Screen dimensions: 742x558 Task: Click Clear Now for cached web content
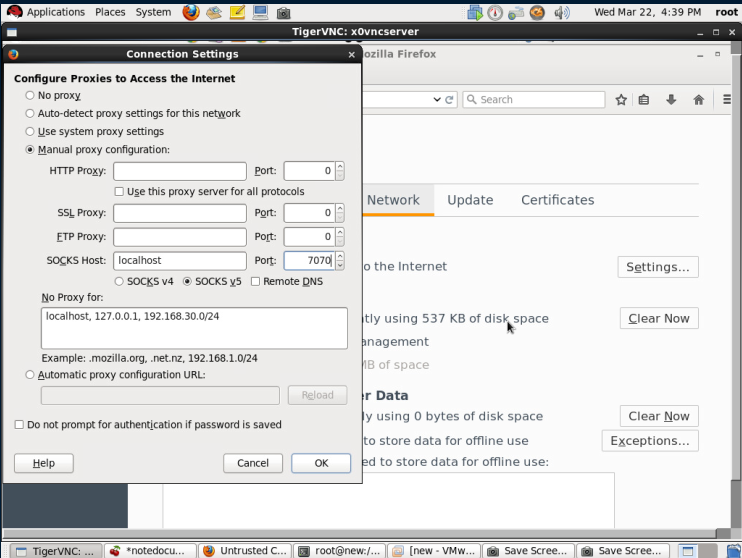point(659,319)
